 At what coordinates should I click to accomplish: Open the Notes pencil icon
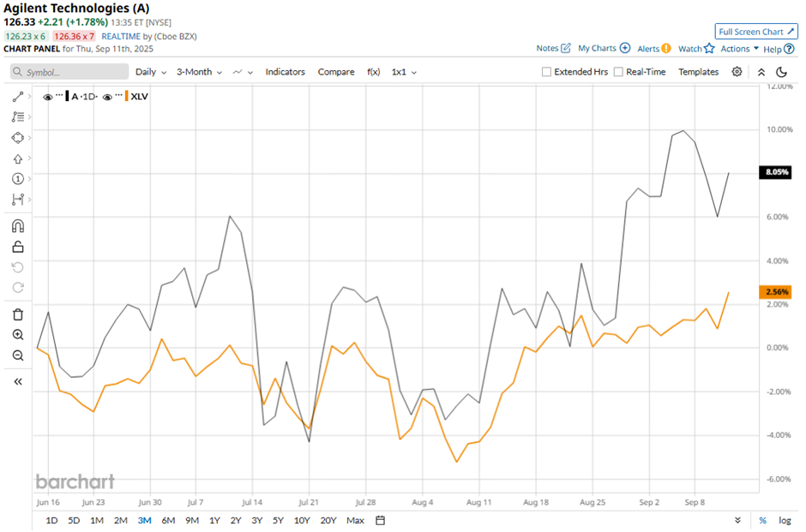(566, 48)
